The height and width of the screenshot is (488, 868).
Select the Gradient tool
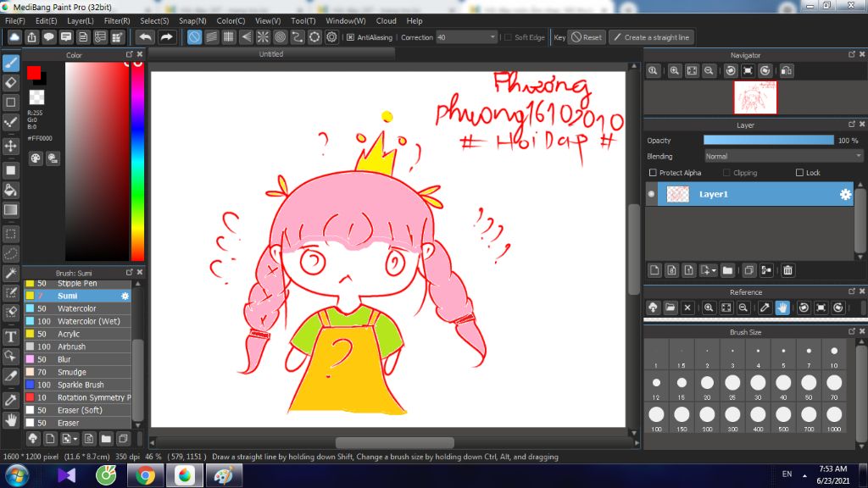pos(10,210)
